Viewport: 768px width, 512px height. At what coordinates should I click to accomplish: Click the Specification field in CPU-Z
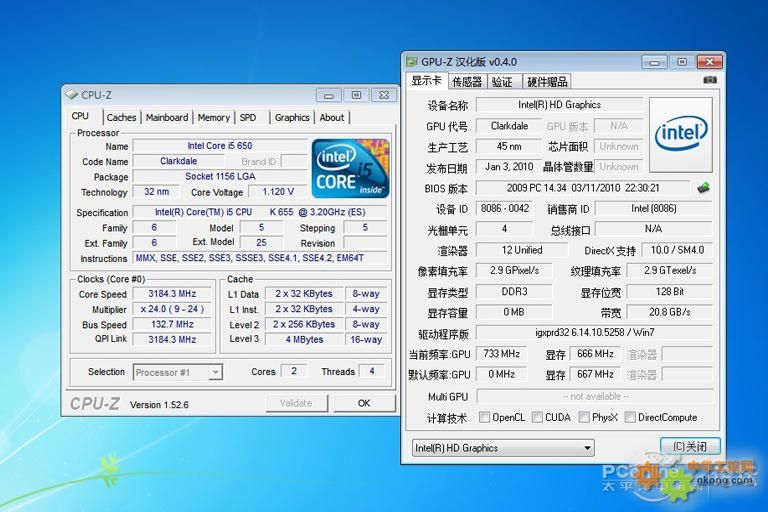tap(260, 212)
